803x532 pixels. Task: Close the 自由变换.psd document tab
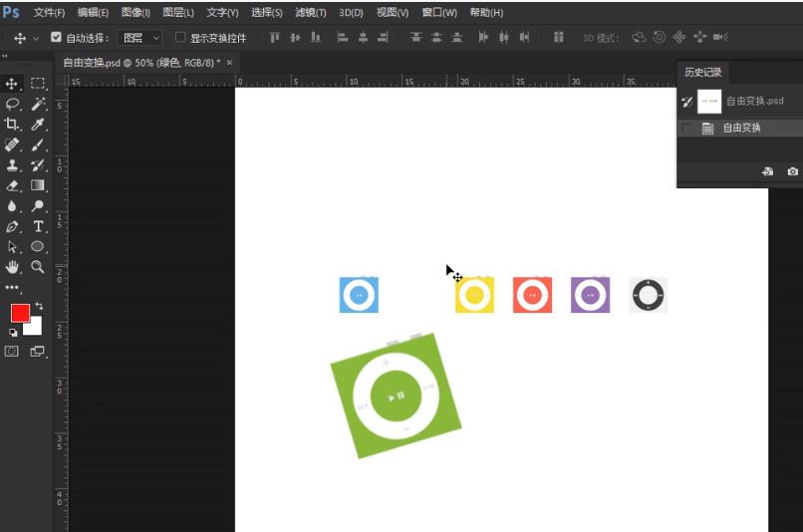pos(229,63)
